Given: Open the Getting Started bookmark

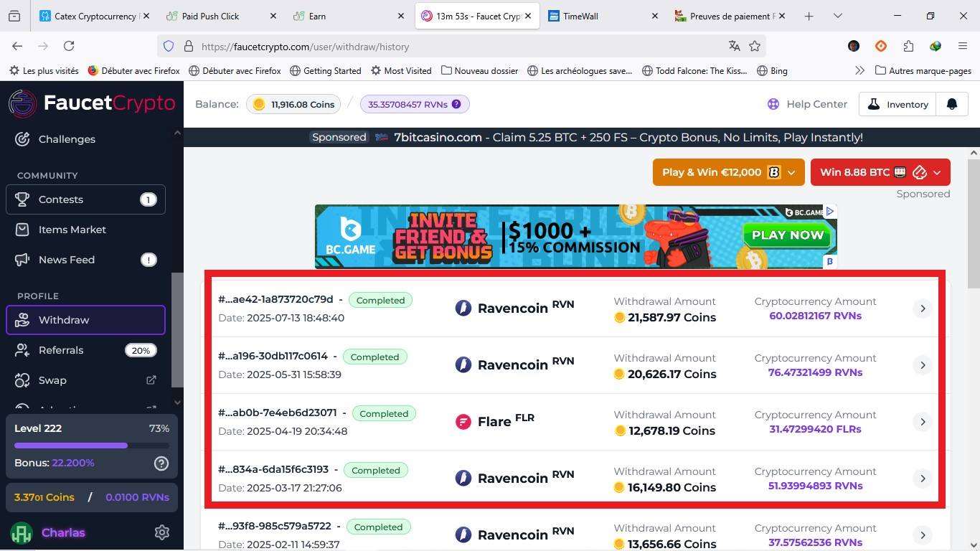Looking at the screenshot, I should pyautogui.click(x=326, y=70).
